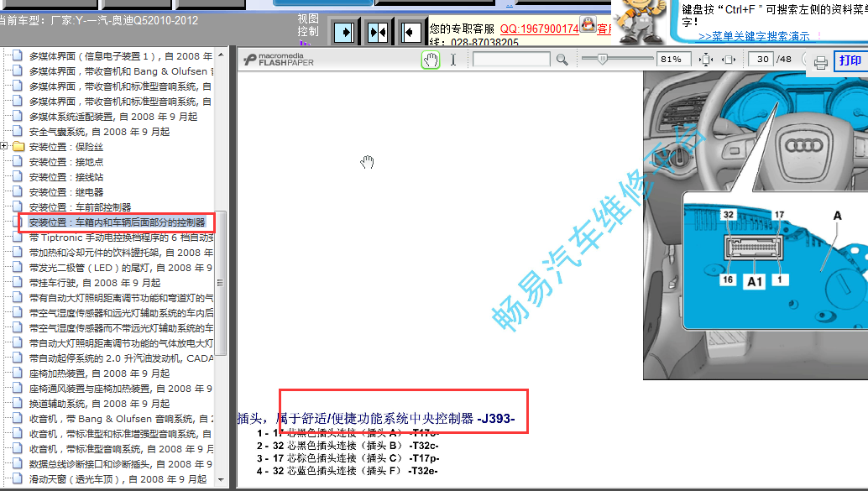Open 带空气湿度传感器而不带远光灯辅助系统 document

pos(121,328)
